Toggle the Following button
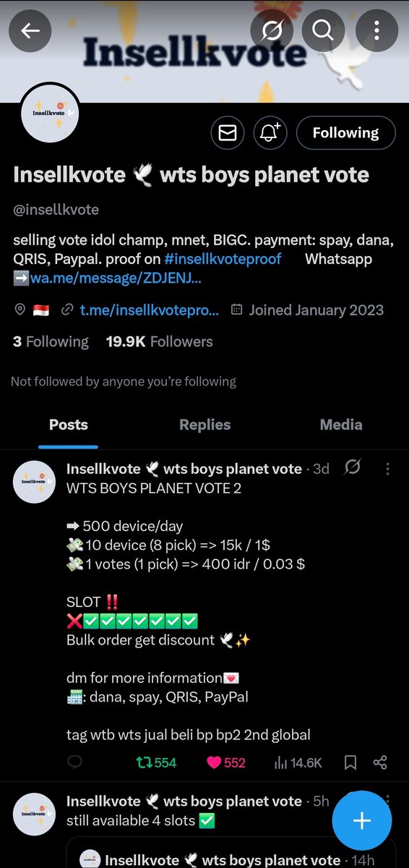This screenshot has height=868, width=409. (x=345, y=133)
